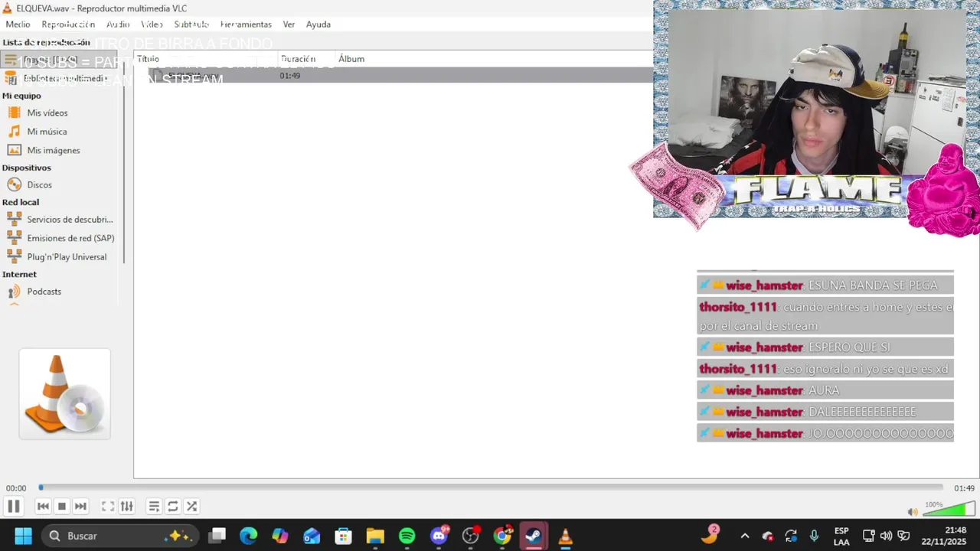The image size is (980, 551).
Task: Open Outlook from the taskbar
Action: click(312, 536)
